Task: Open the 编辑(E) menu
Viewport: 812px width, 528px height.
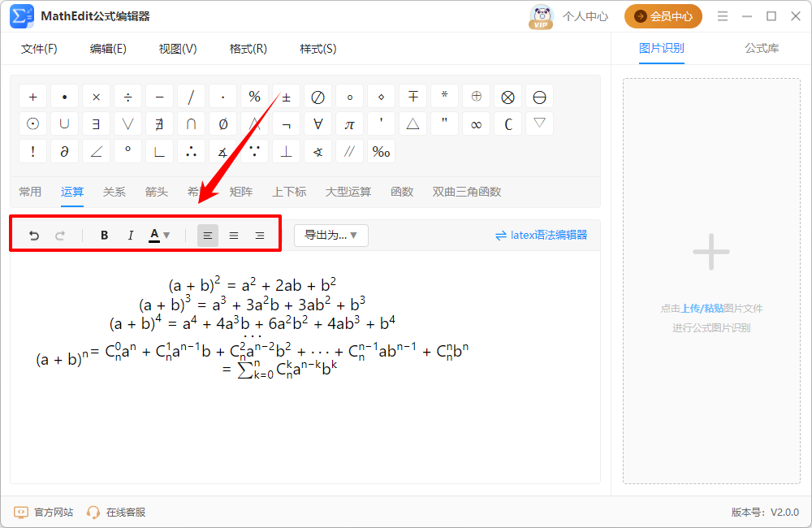Action: pyautogui.click(x=108, y=49)
